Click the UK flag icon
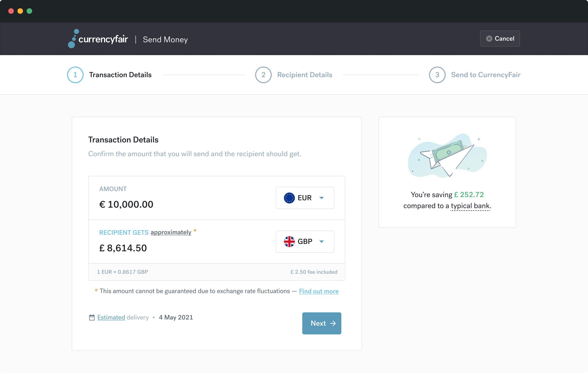 (289, 241)
